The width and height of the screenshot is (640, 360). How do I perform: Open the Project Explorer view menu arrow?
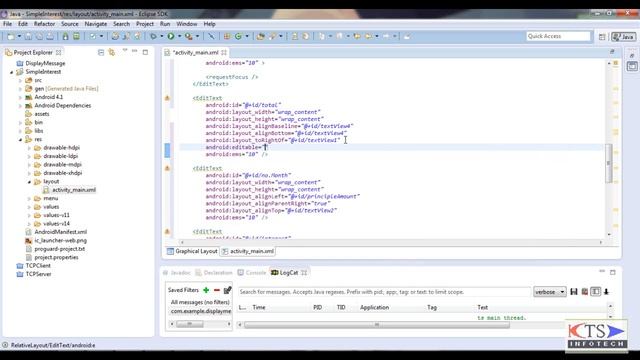(124, 51)
